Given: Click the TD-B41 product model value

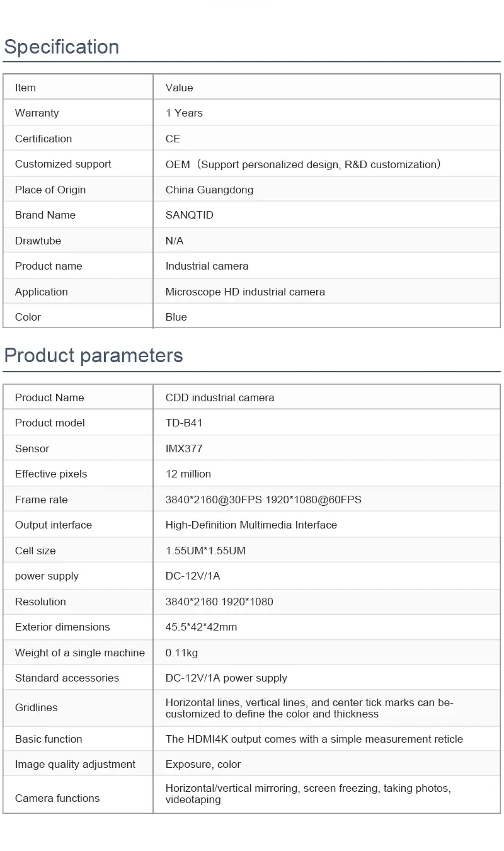Looking at the screenshot, I should (184, 423).
